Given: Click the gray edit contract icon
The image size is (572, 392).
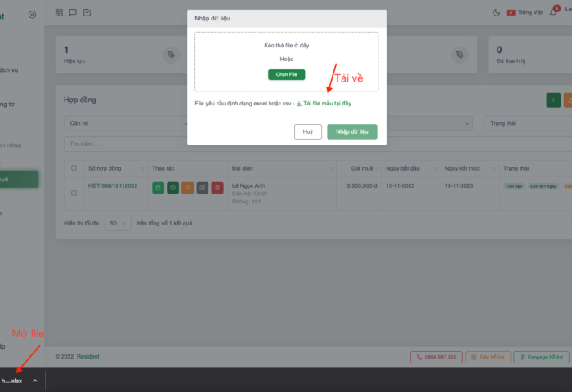Looking at the screenshot, I should (203, 188).
